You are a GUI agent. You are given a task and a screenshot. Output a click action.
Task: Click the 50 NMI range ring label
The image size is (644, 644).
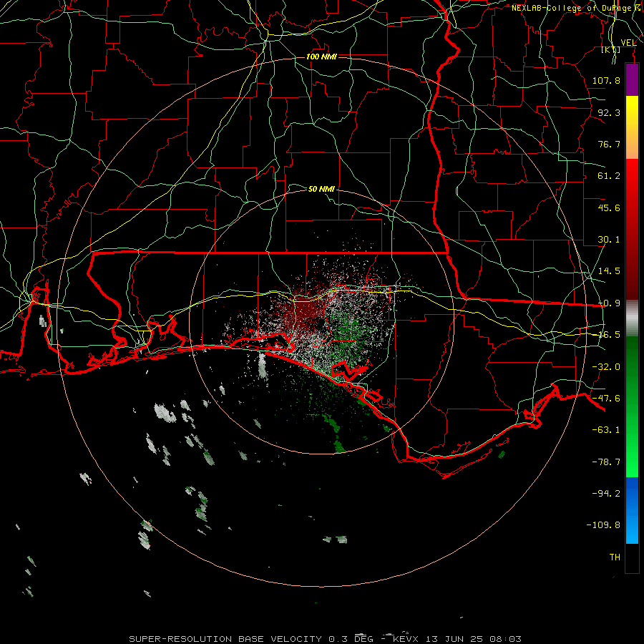(x=321, y=190)
